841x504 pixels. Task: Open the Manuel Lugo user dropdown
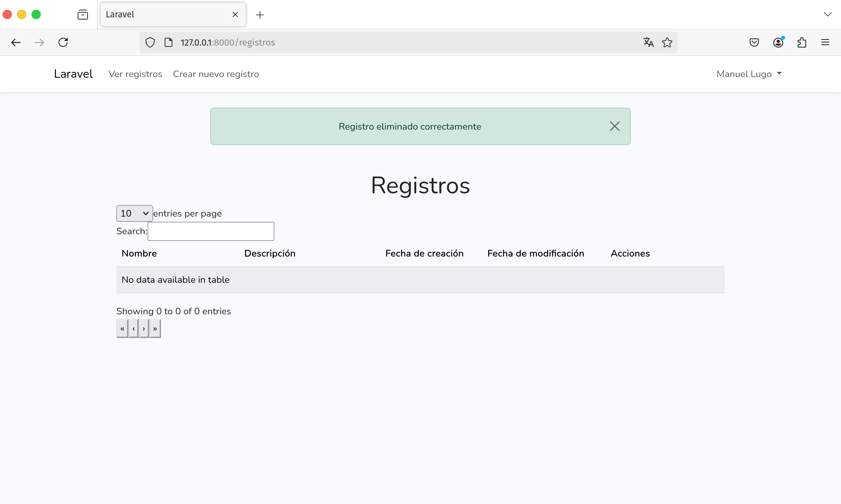pos(749,74)
